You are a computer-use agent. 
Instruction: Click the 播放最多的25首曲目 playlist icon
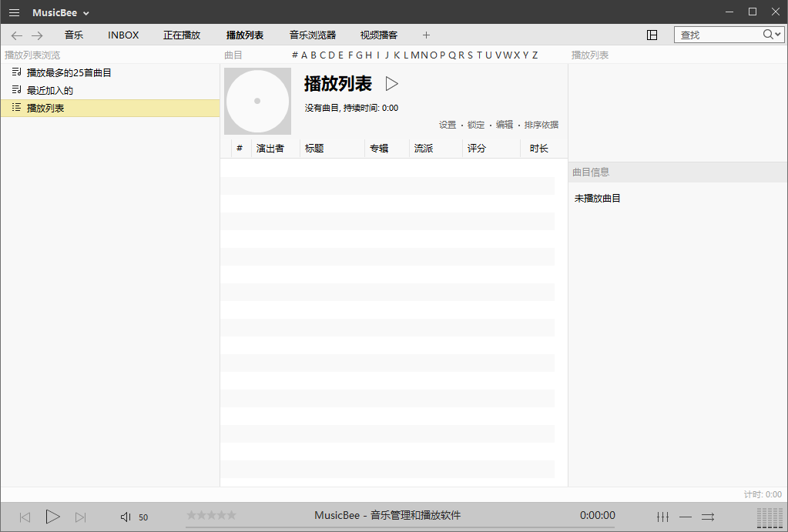pos(17,72)
